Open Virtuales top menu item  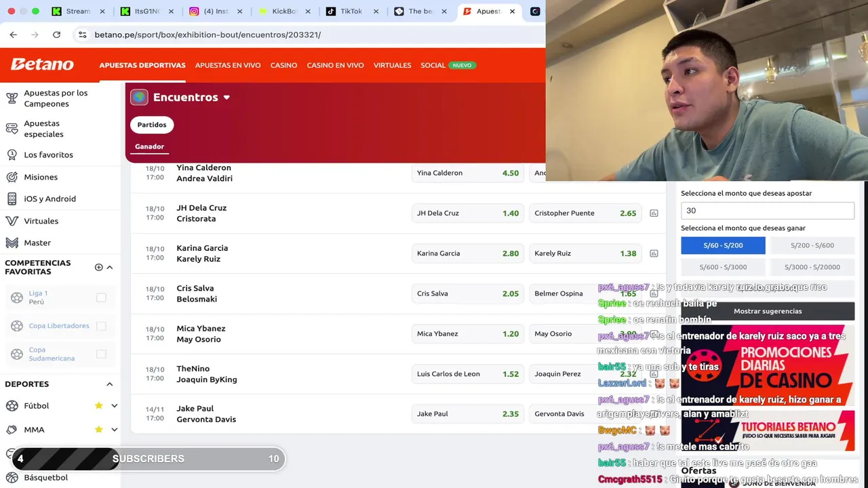[x=392, y=65]
